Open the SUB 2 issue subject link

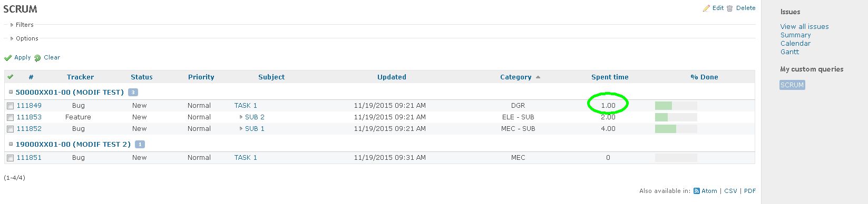[255, 117]
